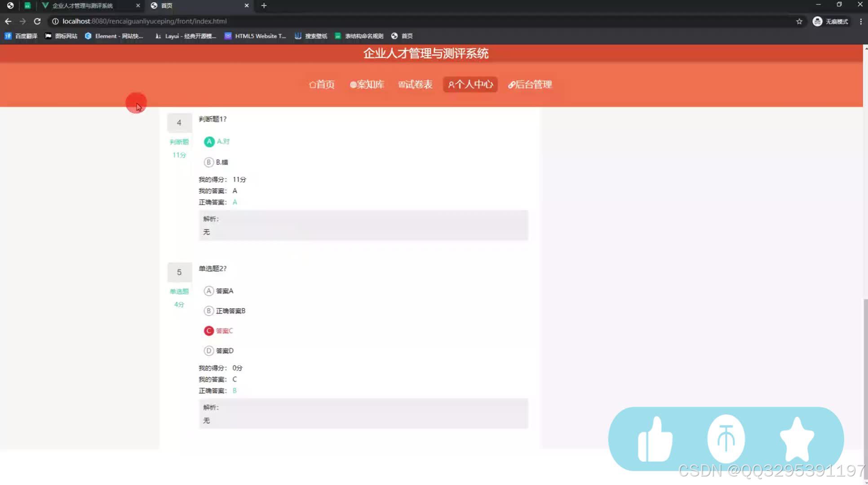The height and width of the screenshot is (485, 868).
Task: Open the Element bookmark
Action: 114,36
